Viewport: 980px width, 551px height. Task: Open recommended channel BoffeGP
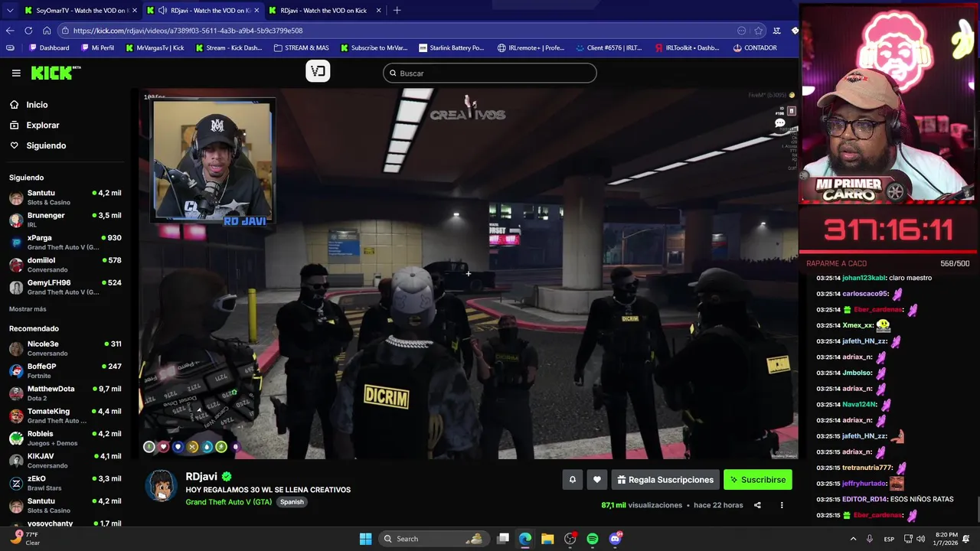[x=65, y=370]
